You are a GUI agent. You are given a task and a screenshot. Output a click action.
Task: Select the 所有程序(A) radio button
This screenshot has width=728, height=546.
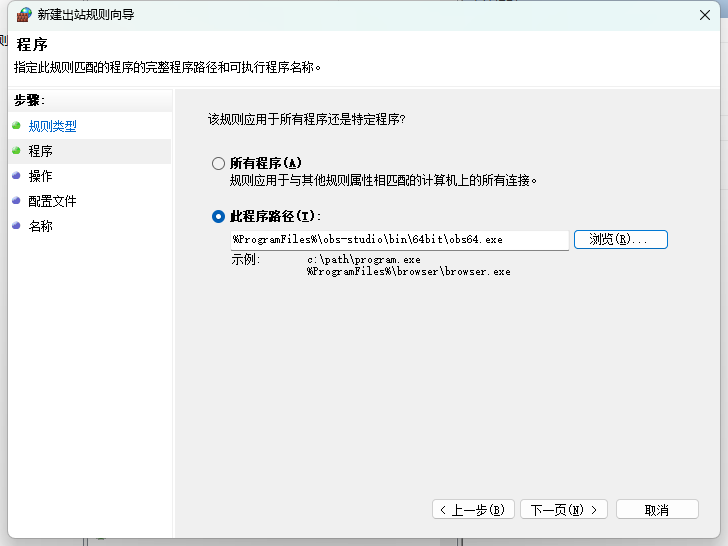click(218, 163)
